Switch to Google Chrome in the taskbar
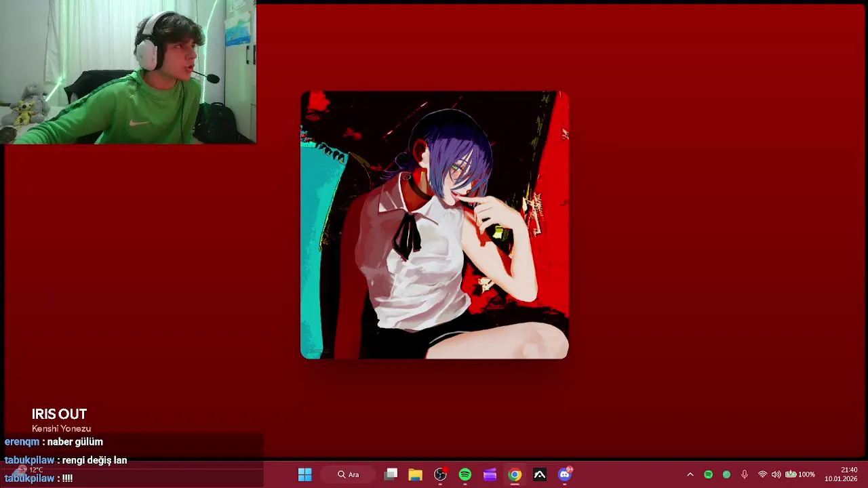This screenshot has width=868, height=488. click(515, 474)
